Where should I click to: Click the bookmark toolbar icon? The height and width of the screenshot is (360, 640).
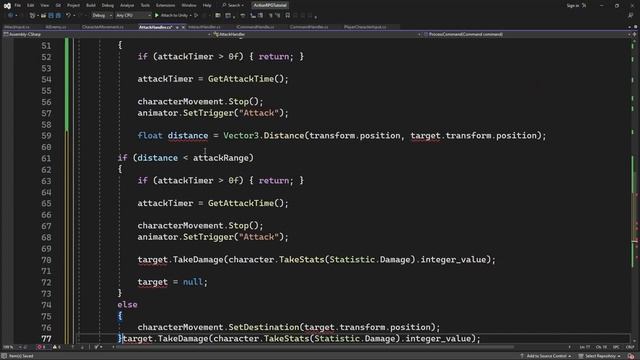(288, 16)
